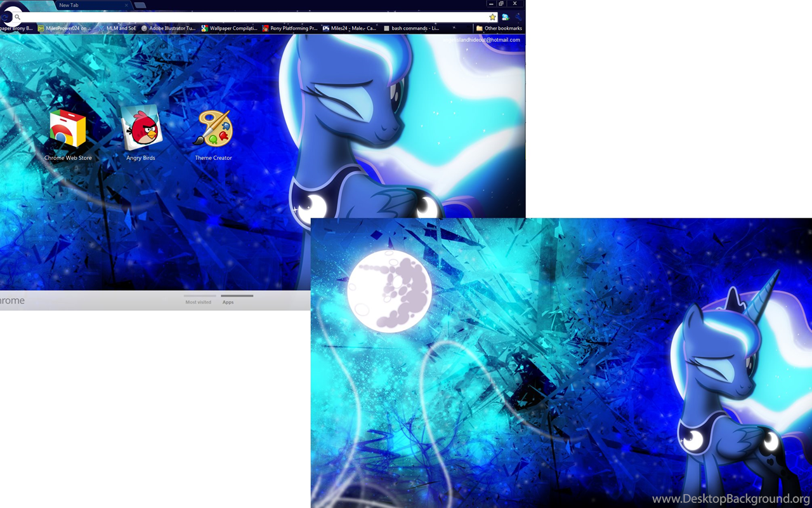
Task: Open the Other bookmarks folder
Action: (499, 28)
